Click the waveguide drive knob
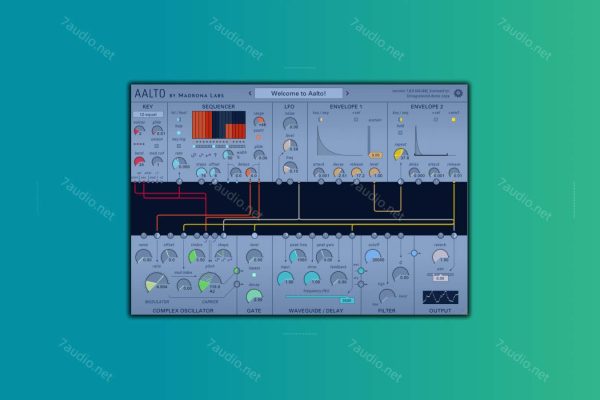 click(312, 279)
